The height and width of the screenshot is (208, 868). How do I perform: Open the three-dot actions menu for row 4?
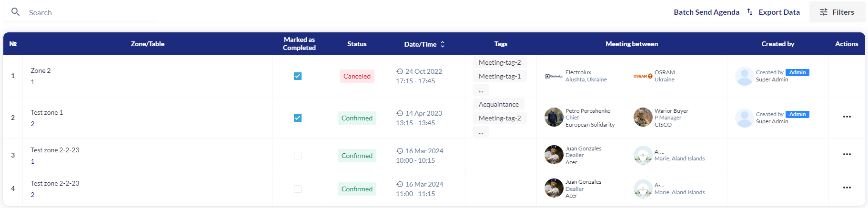point(847,188)
